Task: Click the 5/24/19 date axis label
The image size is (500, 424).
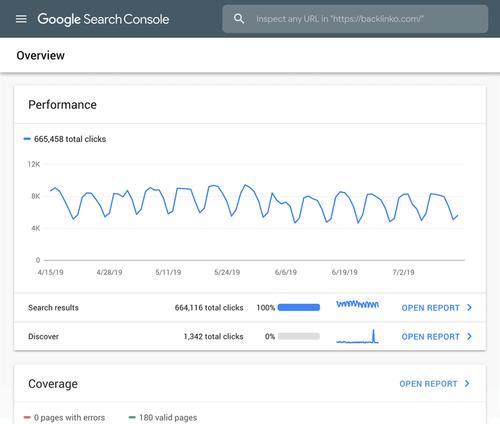Action: [227, 272]
